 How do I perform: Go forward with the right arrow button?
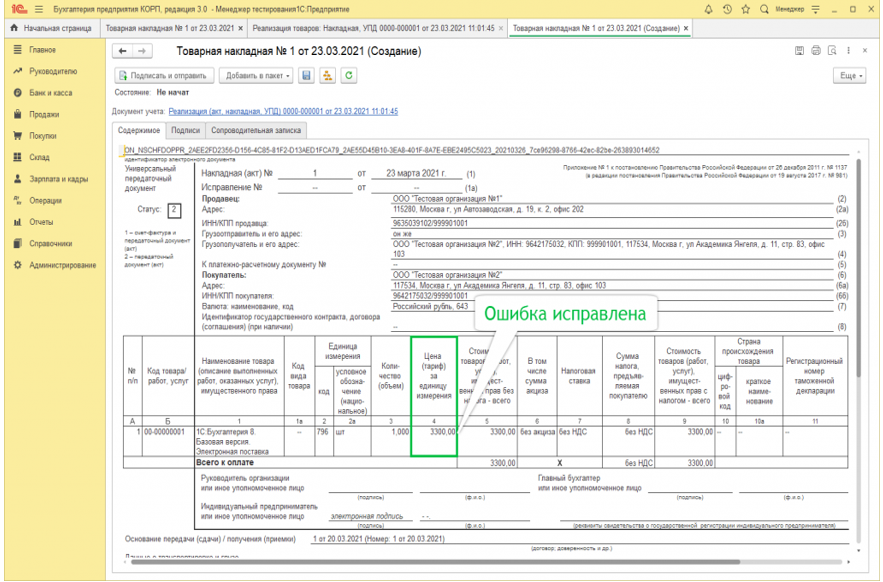(142, 51)
